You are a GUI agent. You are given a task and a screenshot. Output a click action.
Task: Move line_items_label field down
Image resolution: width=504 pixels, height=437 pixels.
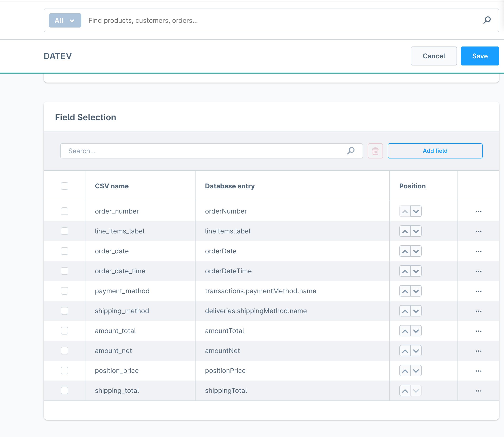pos(416,231)
